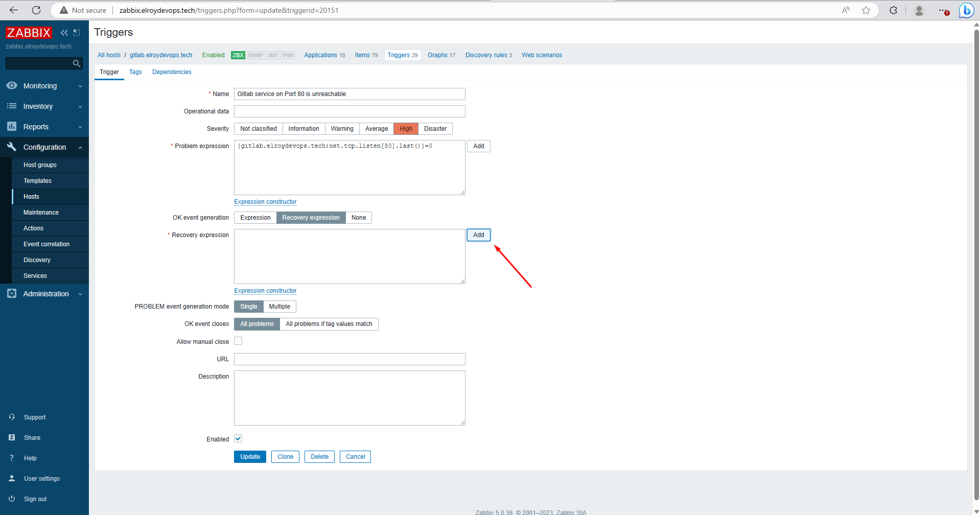Viewport: 980px width, 515px height.
Task: Open browser extensions puzzle icon
Action: point(893,10)
